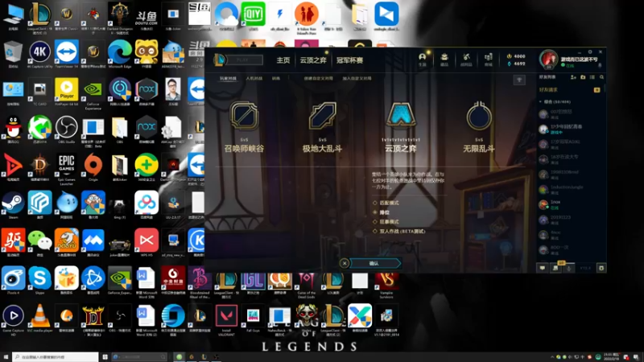The width and height of the screenshot is (644, 362).
Task: Select the 云顶之弈 game mode icon
Action: point(401,115)
